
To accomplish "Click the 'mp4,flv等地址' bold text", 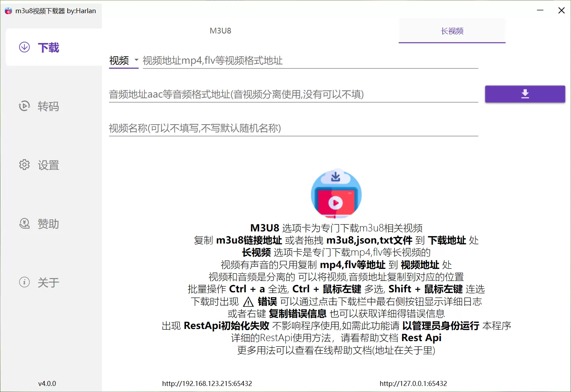I will coord(353,265).
